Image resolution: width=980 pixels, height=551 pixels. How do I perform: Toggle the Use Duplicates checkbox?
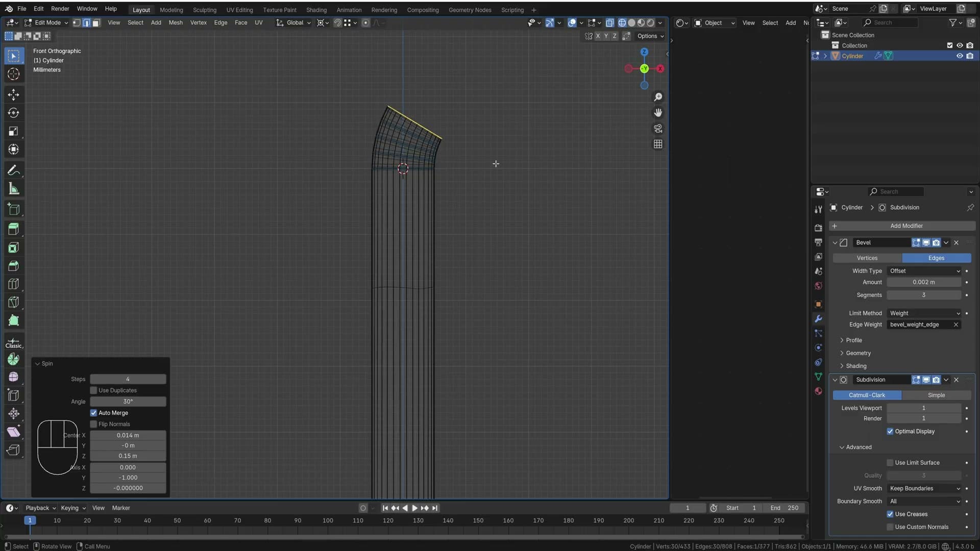[x=94, y=390]
